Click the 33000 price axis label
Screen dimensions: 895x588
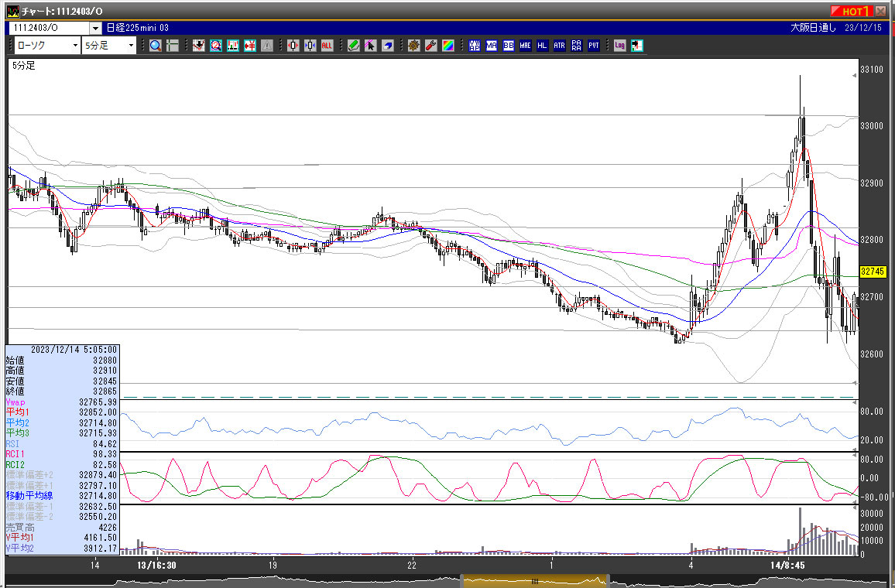pyautogui.click(x=872, y=126)
